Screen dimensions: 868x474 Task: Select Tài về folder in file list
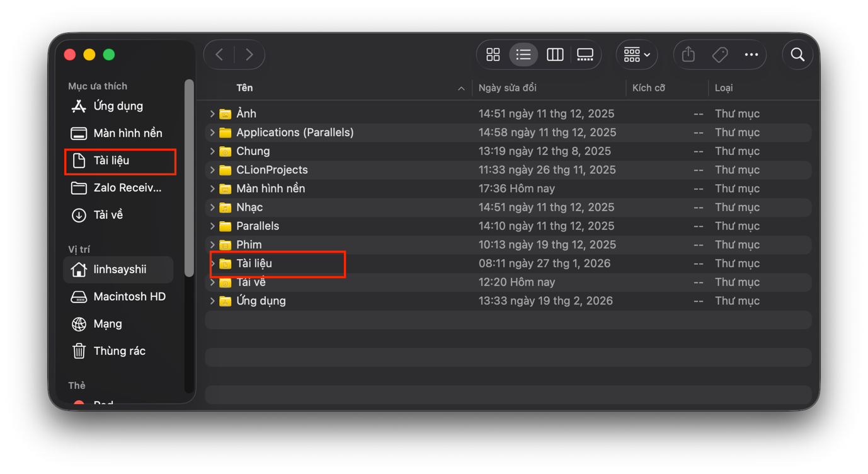pyautogui.click(x=251, y=282)
